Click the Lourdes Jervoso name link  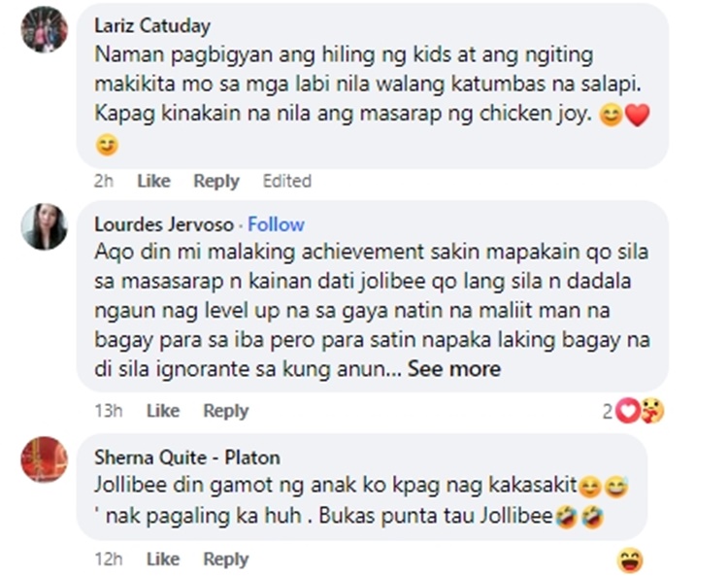point(164,224)
